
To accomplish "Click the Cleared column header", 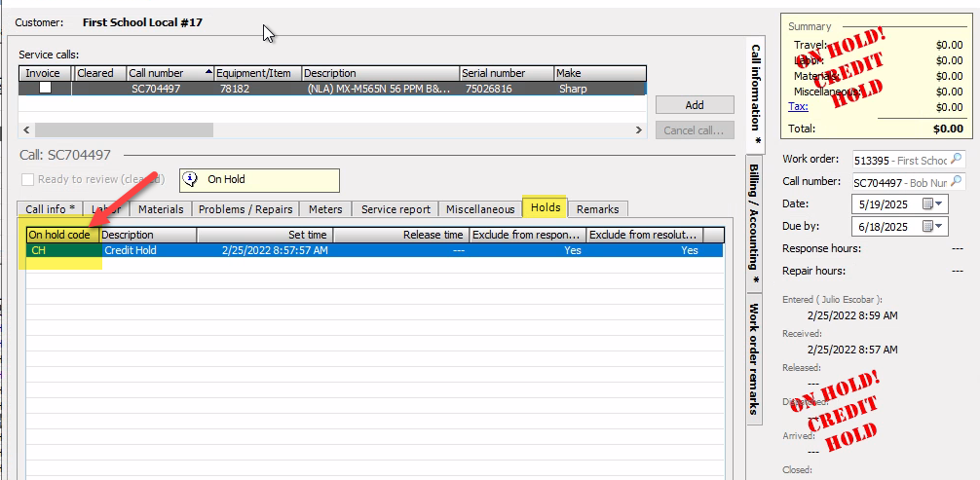I will pyautogui.click(x=100, y=73).
